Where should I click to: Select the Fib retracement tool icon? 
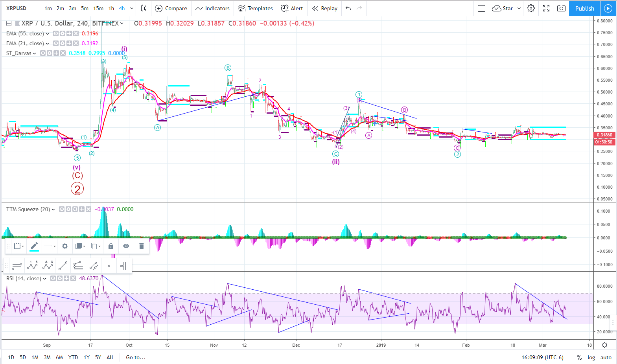[x=17, y=266]
